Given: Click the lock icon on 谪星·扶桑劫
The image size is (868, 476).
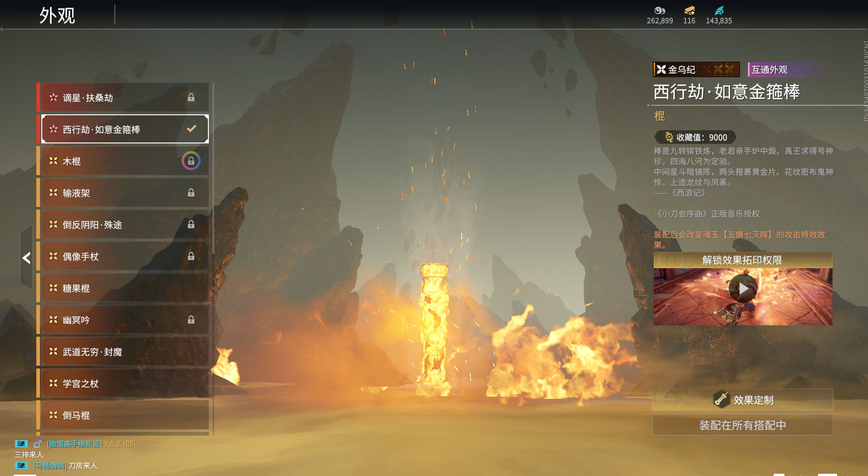Looking at the screenshot, I should pyautogui.click(x=191, y=98).
